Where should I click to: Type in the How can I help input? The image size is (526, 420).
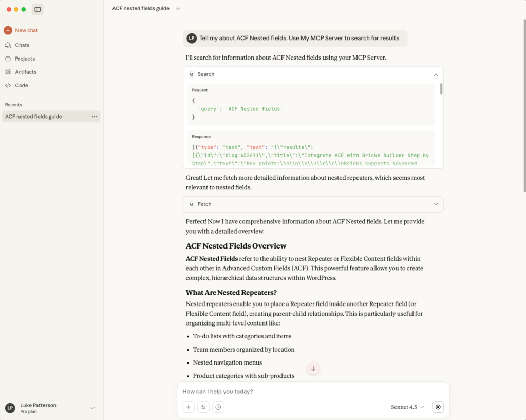coord(308,391)
